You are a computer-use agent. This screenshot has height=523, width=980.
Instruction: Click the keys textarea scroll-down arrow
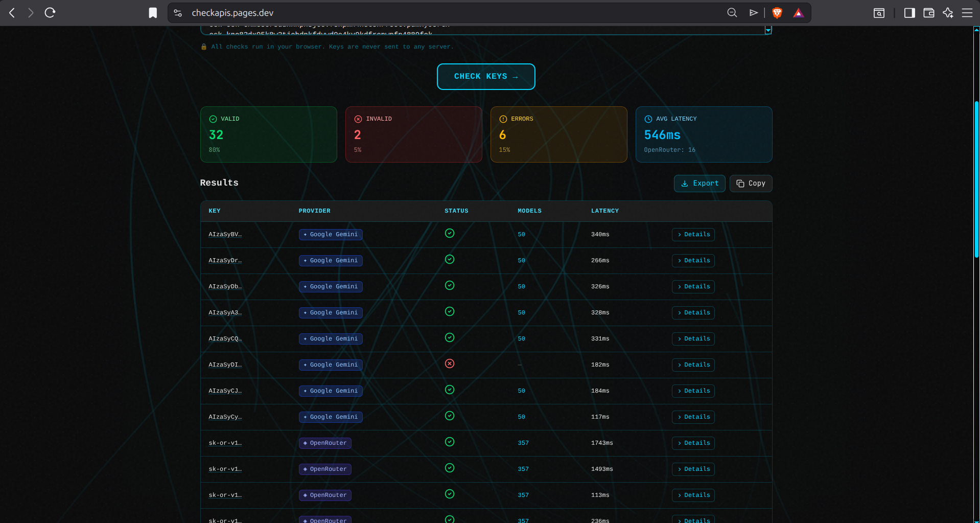(x=768, y=31)
